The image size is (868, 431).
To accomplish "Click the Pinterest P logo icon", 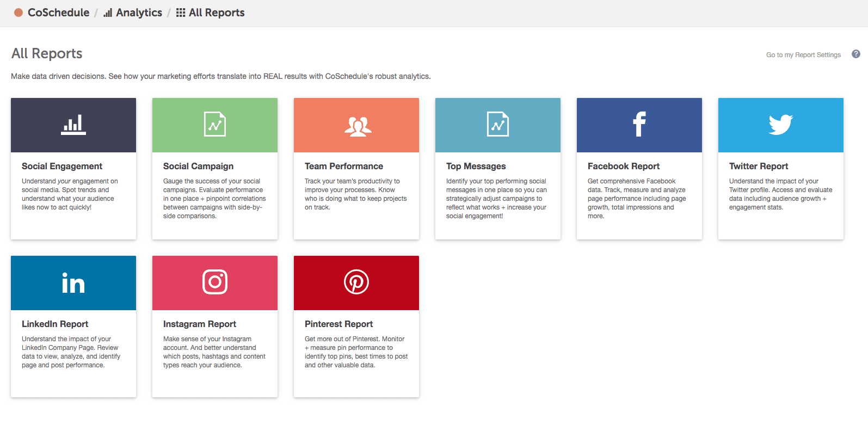I will (x=356, y=282).
